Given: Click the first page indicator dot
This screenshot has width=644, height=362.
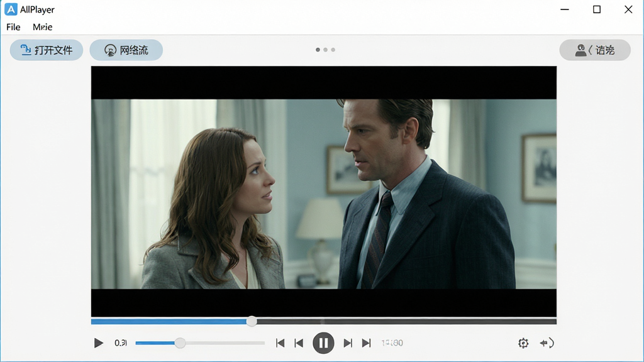Looking at the screenshot, I should point(318,50).
